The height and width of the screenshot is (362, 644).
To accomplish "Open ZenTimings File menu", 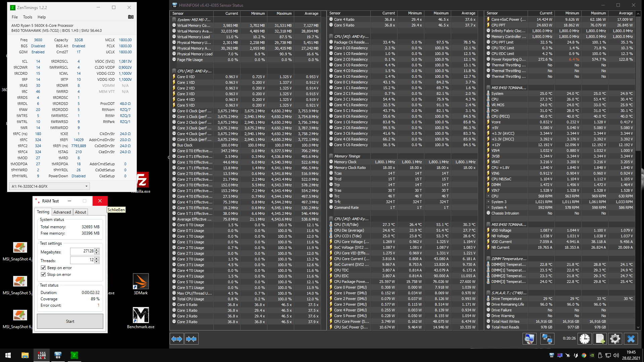I will 15,17.
